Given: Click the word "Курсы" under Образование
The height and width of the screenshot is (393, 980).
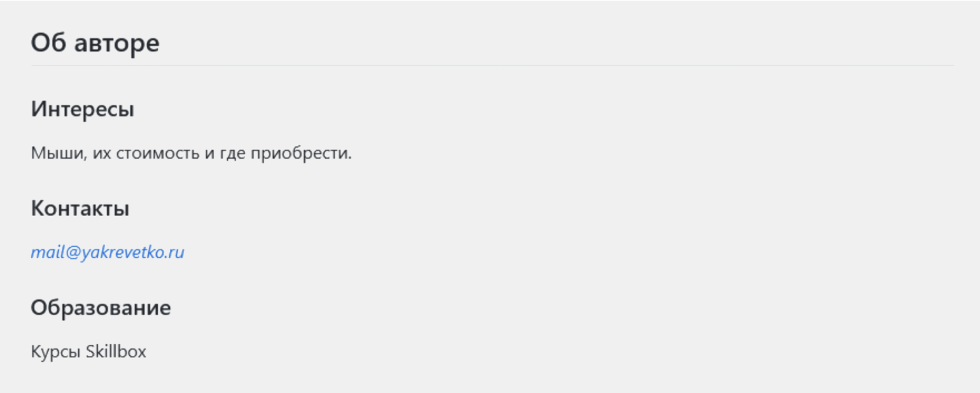Looking at the screenshot, I should (x=56, y=352).
